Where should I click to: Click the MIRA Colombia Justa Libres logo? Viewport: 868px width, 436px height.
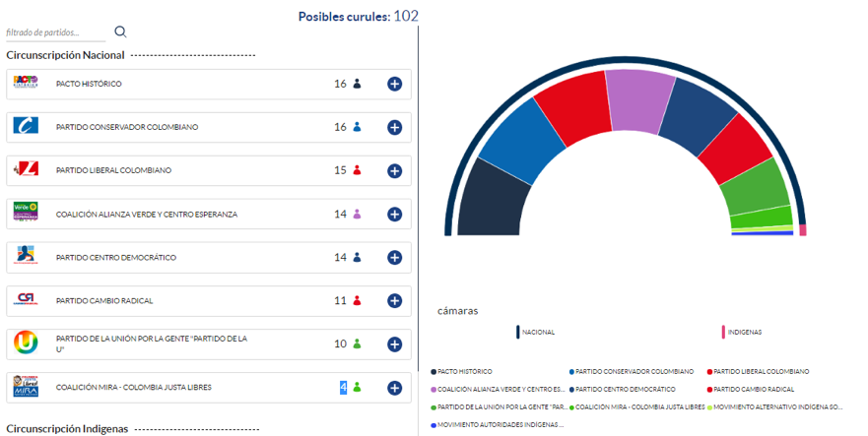(26, 386)
